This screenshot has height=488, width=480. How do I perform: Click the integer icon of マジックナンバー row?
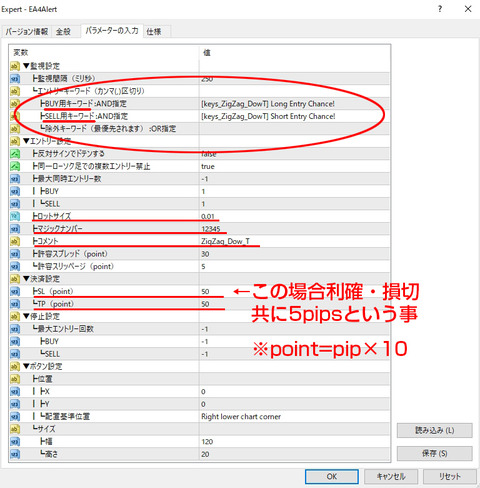[15, 229]
